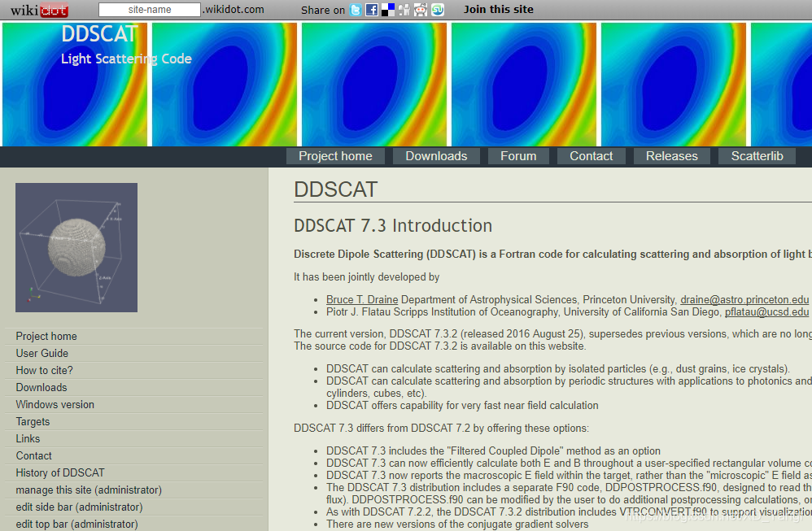Open Downloads in sidebar
The image size is (812, 531).
click(x=41, y=388)
